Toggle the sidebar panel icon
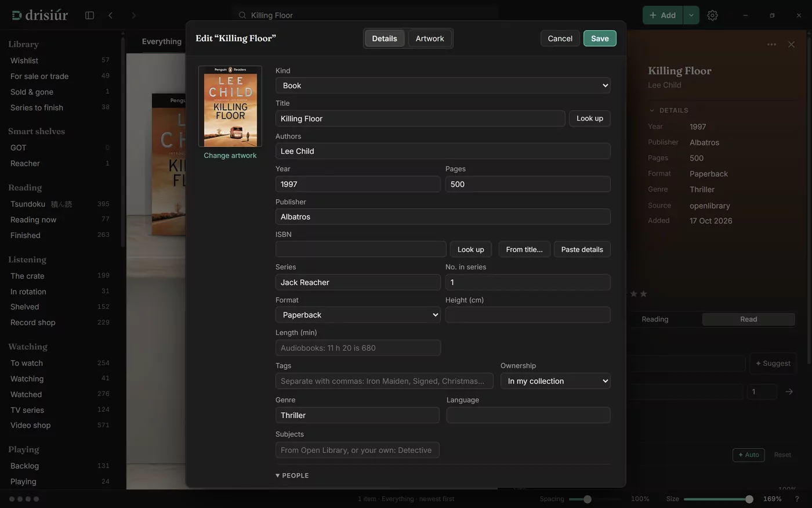The image size is (812, 508). point(89,15)
